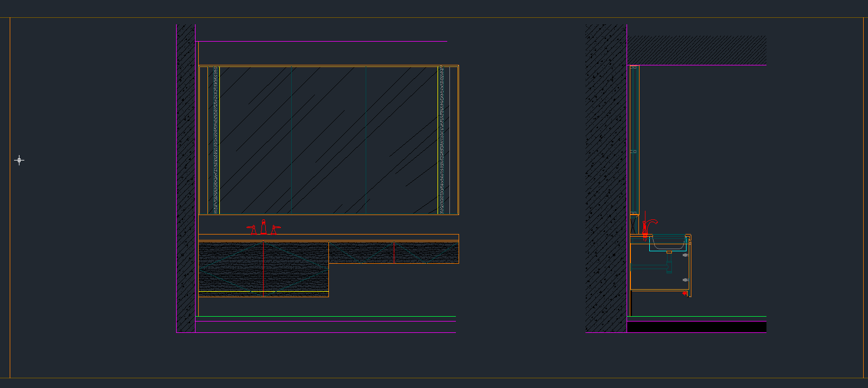Select the black floor slab in section

[x=696, y=327]
